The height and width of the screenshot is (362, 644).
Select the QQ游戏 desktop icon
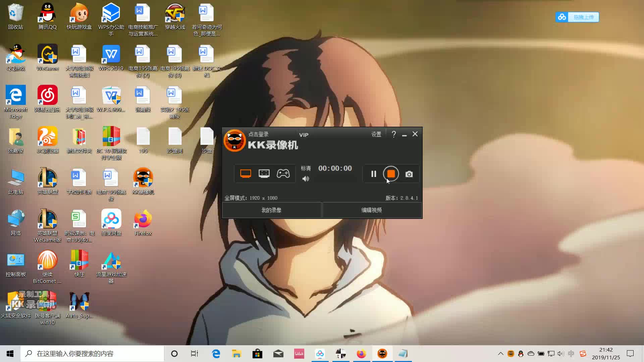pyautogui.click(x=16, y=58)
